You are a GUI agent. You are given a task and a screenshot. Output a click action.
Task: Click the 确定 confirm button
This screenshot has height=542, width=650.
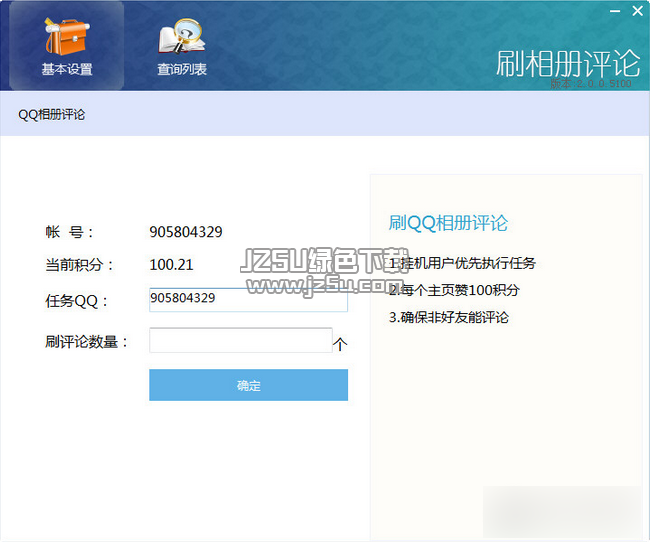pos(248,385)
